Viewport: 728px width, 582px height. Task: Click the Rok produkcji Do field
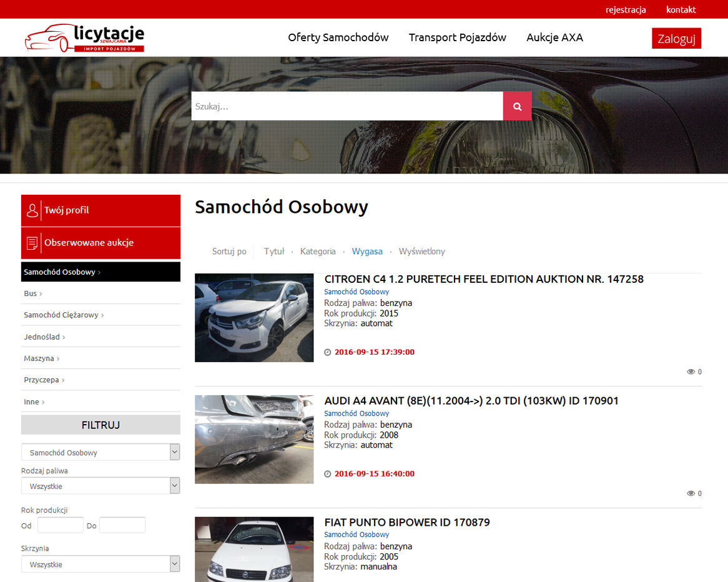point(122,525)
